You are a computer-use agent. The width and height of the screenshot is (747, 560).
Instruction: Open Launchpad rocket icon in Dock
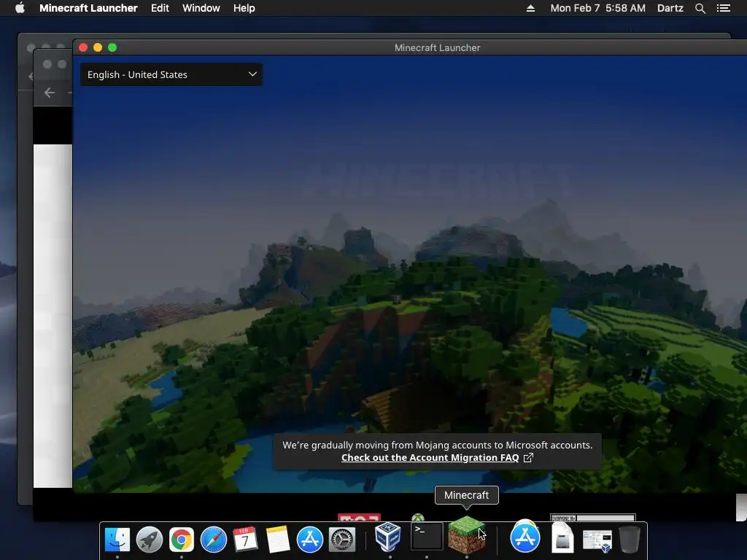[149, 540]
